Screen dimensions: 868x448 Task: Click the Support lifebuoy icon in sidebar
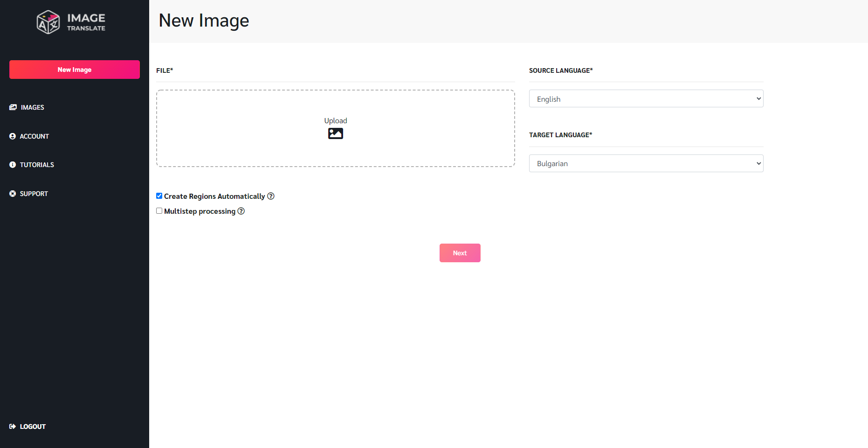(13, 194)
